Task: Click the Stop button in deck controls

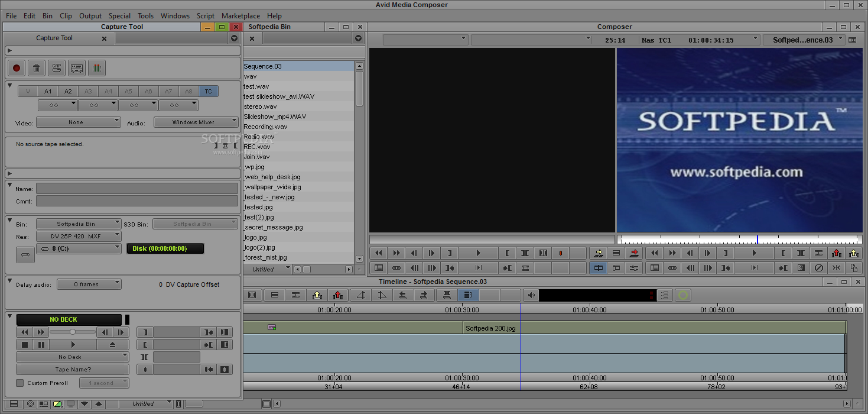Action: pyautogui.click(x=25, y=344)
